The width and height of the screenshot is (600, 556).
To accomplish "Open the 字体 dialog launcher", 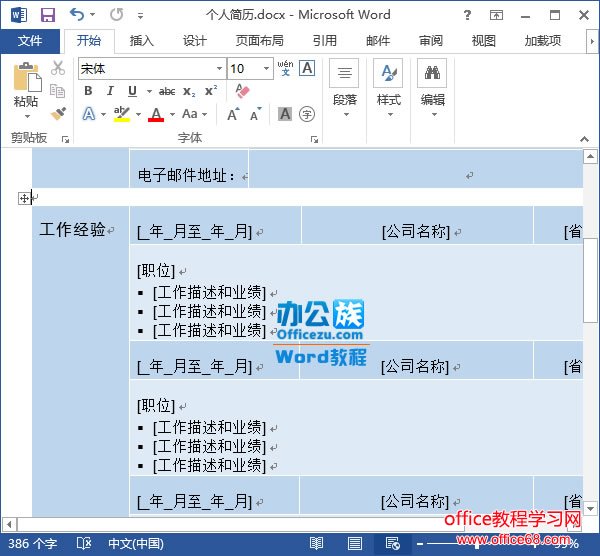I will click(x=315, y=140).
